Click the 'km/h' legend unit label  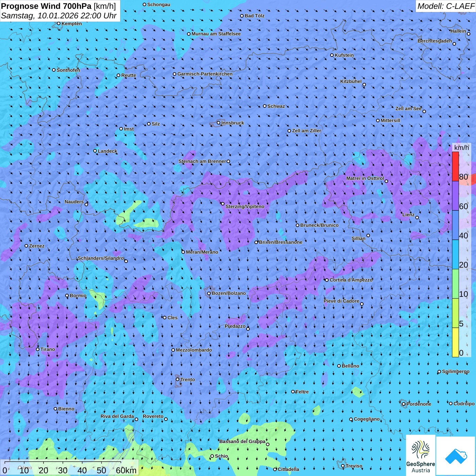coord(461,148)
